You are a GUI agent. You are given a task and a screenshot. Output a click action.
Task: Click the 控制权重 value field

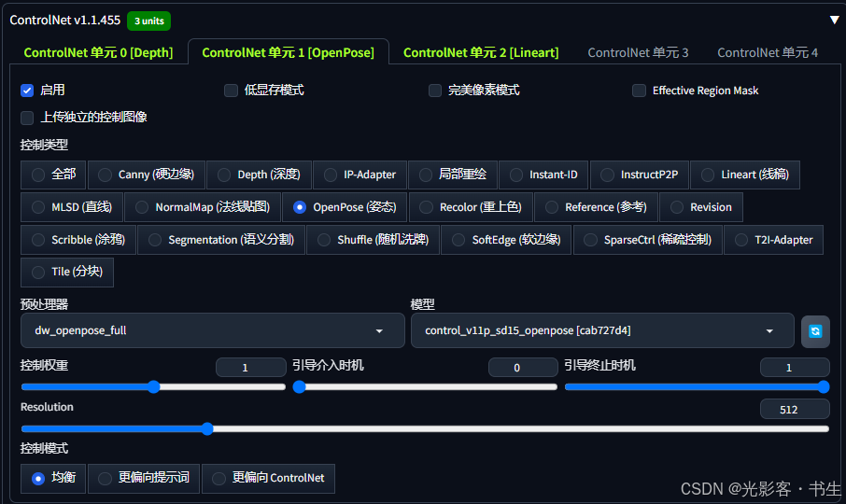[251, 368]
